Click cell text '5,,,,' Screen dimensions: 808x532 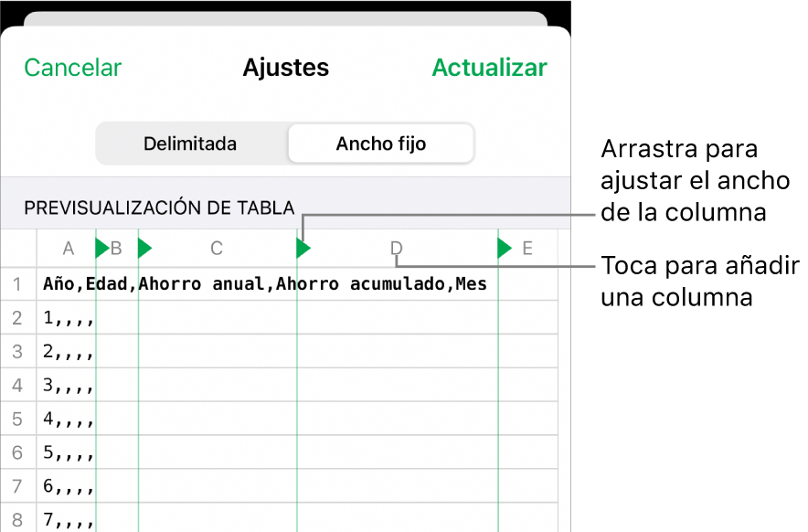(69, 452)
